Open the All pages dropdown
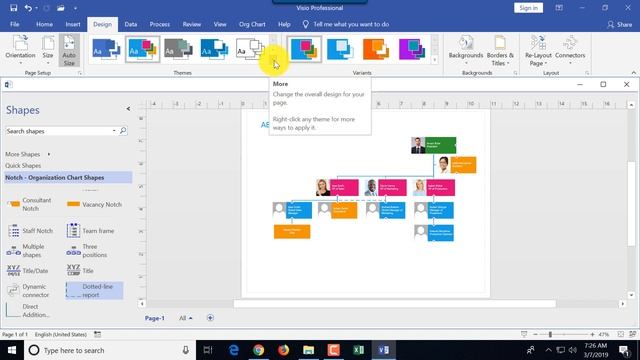Screen dimensions: 640x360 pyautogui.click(x=185, y=318)
